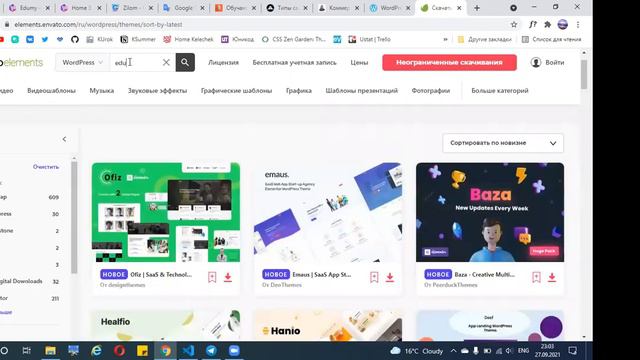This screenshot has width=640, height=360.
Task: Open Шаблоны презентаций category
Action: (x=362, y=91)
